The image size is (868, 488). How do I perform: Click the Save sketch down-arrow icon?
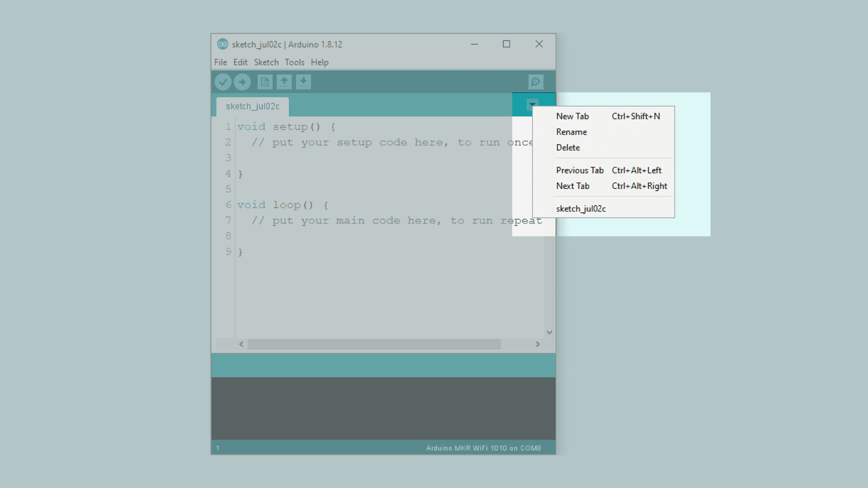[x=303, y=82]
